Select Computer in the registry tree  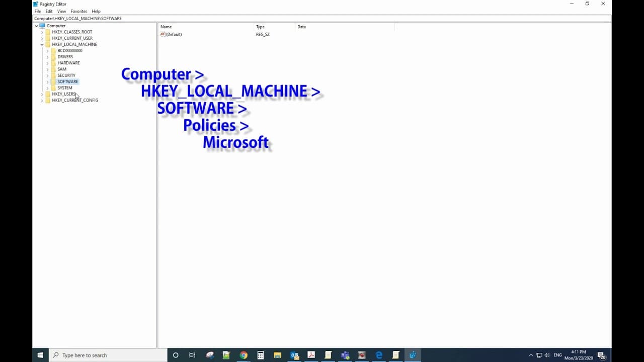tap(56, 26)
